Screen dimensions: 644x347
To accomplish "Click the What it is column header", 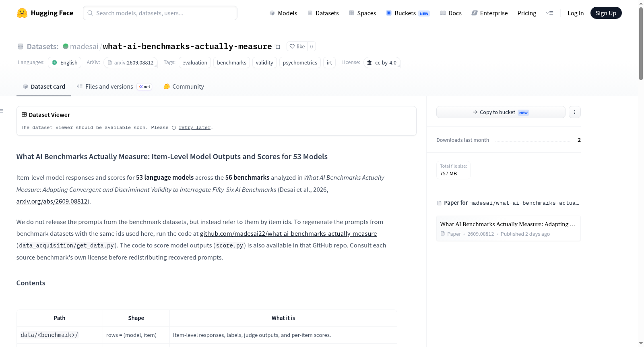I will point(283,318).
